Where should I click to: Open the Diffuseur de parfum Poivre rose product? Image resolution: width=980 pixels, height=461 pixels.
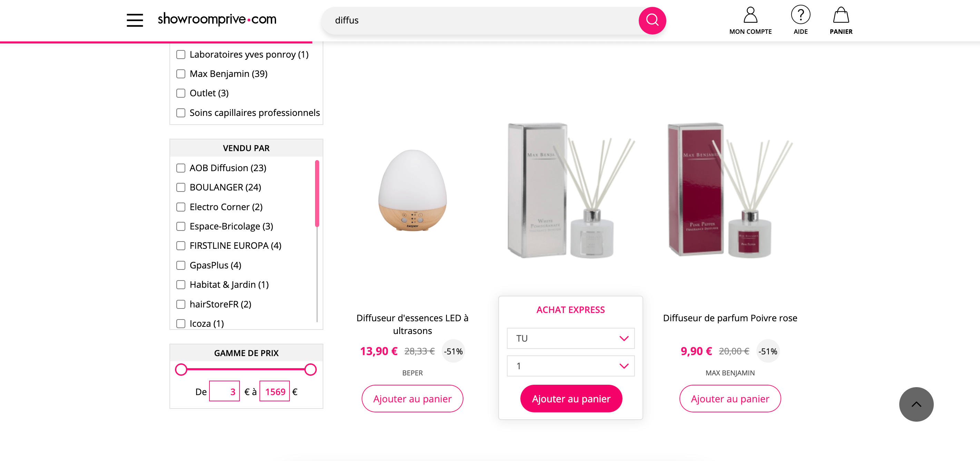point(730,318)
